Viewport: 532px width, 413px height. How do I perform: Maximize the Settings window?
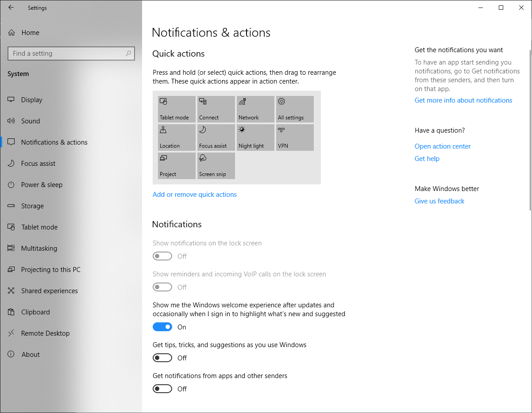[501, 8]
